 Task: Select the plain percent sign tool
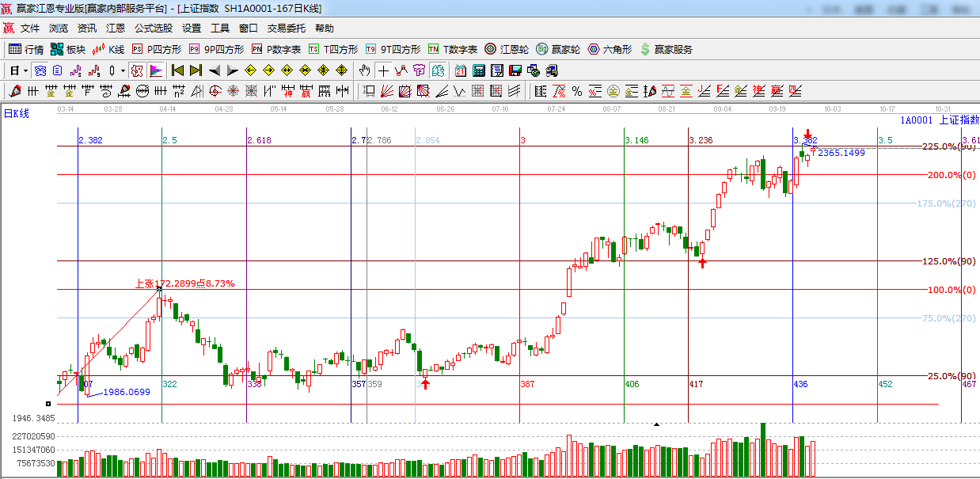pyautogui.click(x=576, y=91)
